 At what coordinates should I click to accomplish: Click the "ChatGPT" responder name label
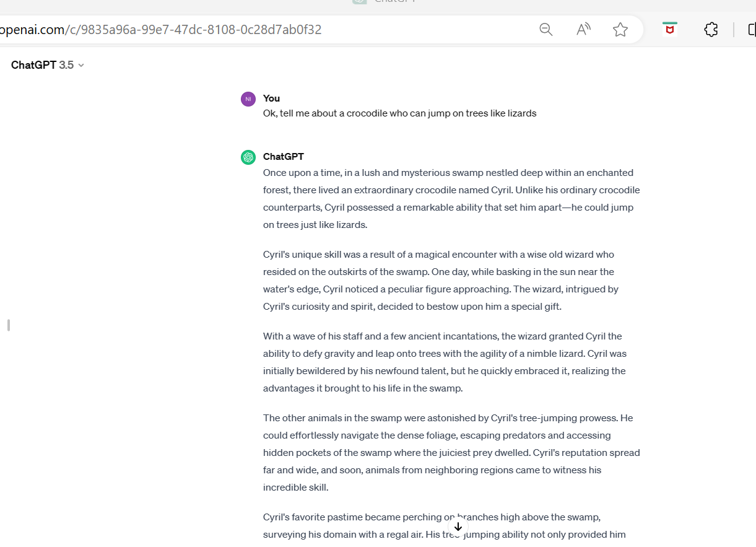[284, 157]
